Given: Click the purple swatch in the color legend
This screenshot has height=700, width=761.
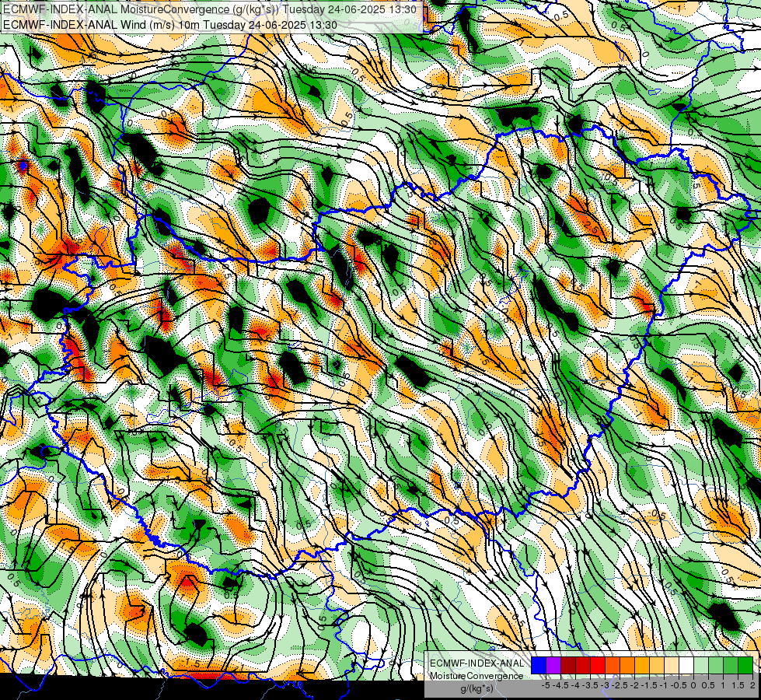Looking at the screenshot, I should 553,665.
